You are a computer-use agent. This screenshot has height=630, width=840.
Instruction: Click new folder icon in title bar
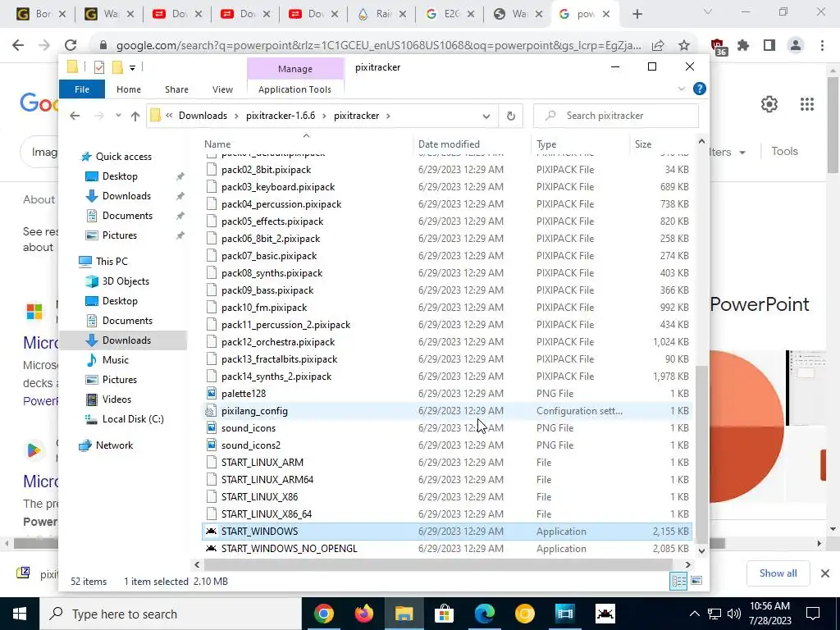(117, 67)
